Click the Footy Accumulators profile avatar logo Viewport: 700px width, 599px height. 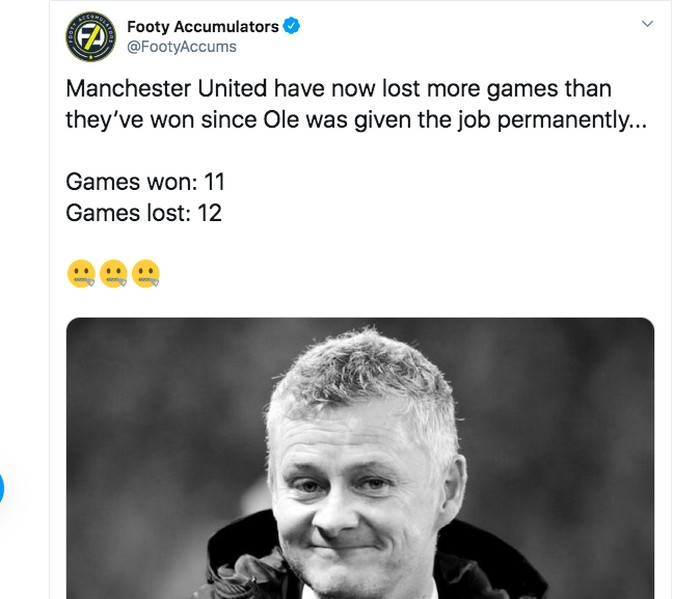(x=91, y=37)
